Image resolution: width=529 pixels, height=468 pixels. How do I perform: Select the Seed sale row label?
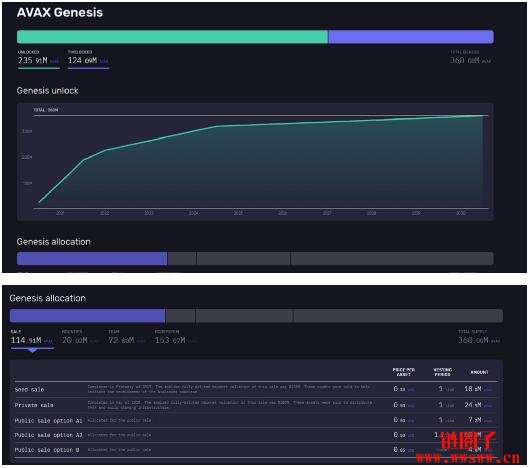(x=29, y=389)
